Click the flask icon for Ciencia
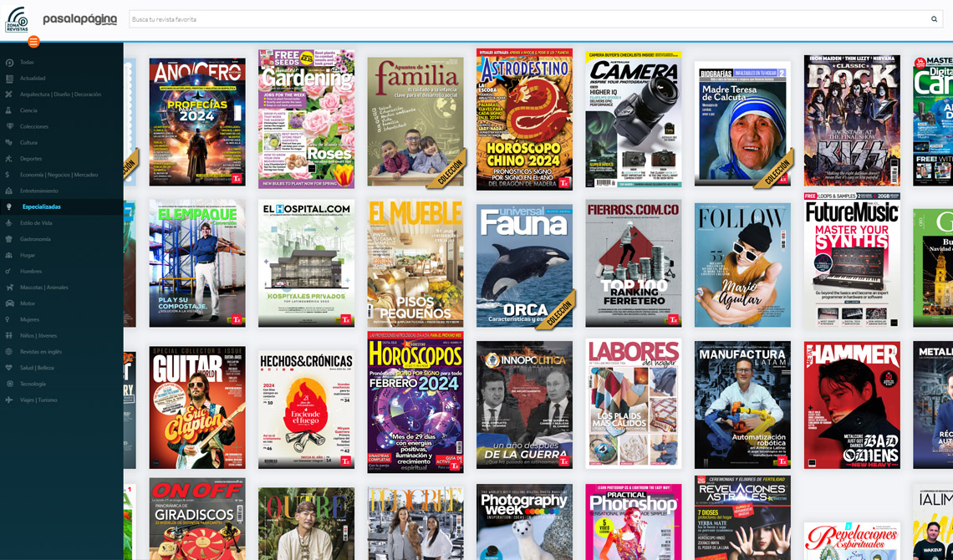Viewport: 953px width, 560px height. (x=9, y=110)
